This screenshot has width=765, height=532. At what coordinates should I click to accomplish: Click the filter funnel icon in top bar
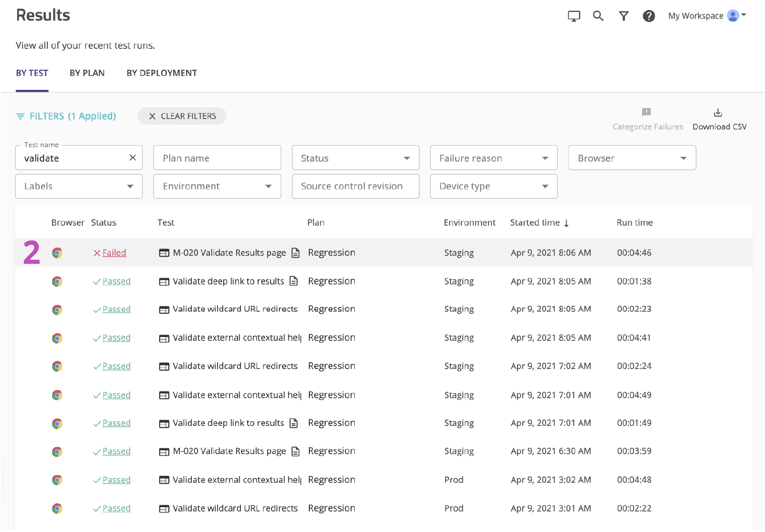tap(623, 16)
